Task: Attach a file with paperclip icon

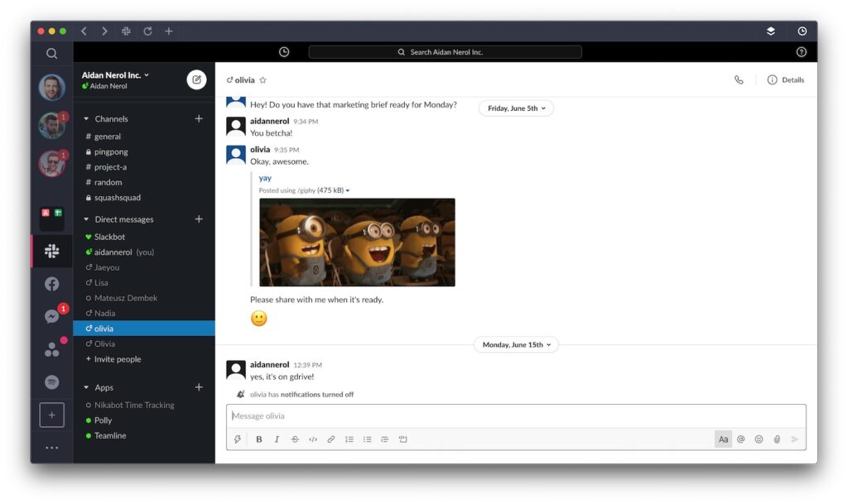Action: [777, 439]
